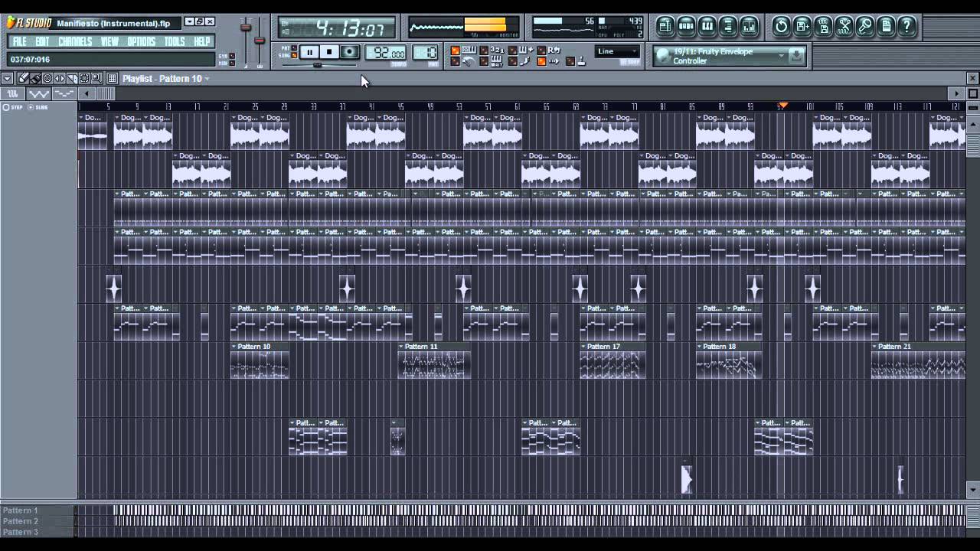The image size is (980, 551).
Task: Open the TOOLS menu
Action: tap(174, 41)
